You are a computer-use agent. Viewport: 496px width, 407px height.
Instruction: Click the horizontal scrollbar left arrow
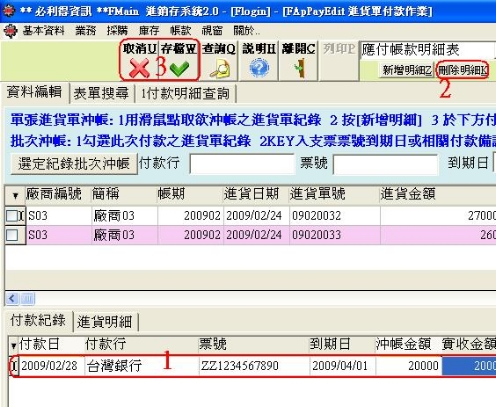(x=12, y=298)
